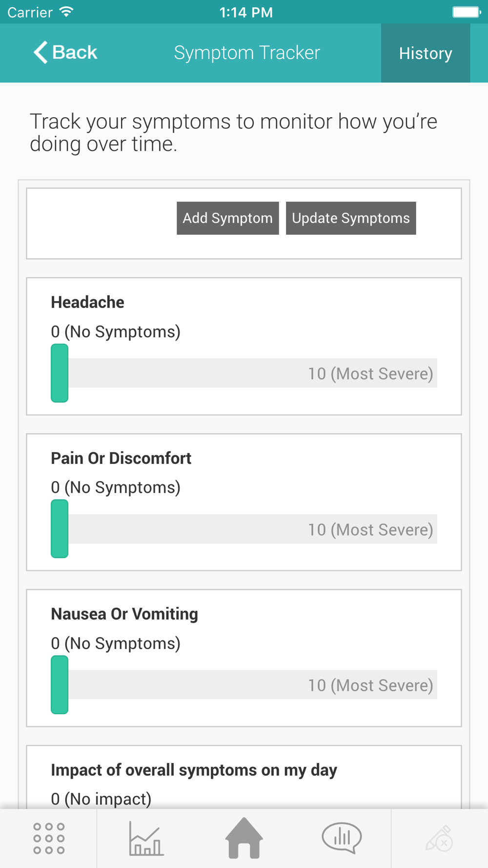Set Headache slider to 10 Most Severe
The height and width of the screenshot is (868, 488).
429,373
